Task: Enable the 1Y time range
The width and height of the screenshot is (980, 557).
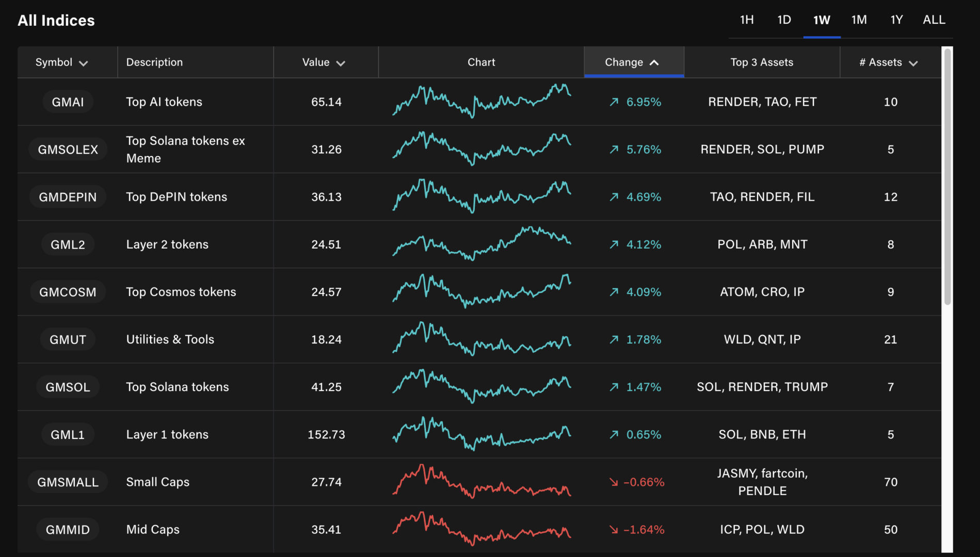Action: (896, 20)
